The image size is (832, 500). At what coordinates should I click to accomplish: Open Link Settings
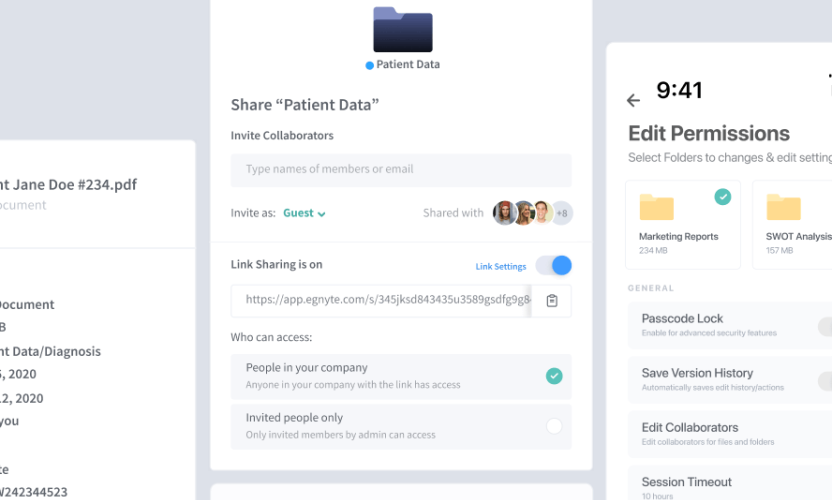(x=500, y=266)
